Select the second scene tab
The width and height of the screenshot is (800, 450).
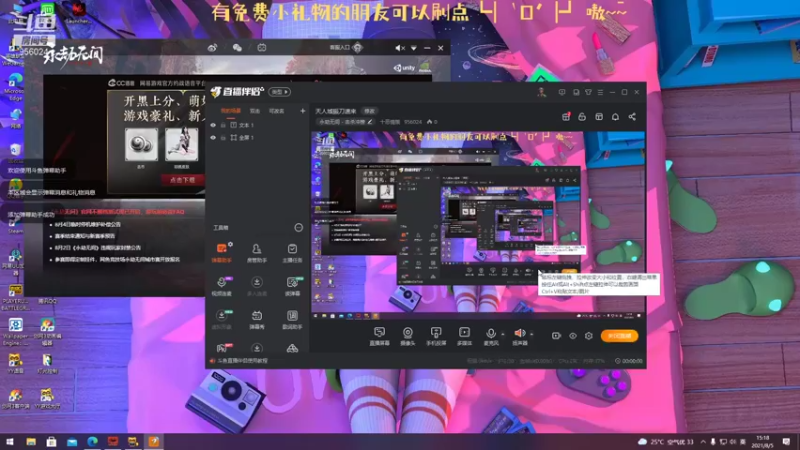click(255, 111)
